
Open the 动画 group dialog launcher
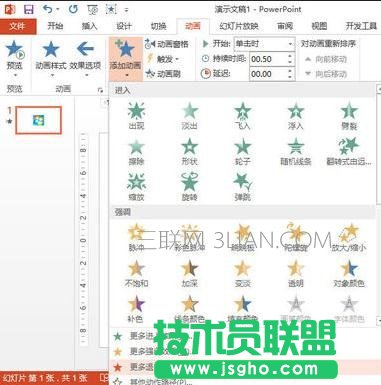pyautogui.click(x=100, y=90)
